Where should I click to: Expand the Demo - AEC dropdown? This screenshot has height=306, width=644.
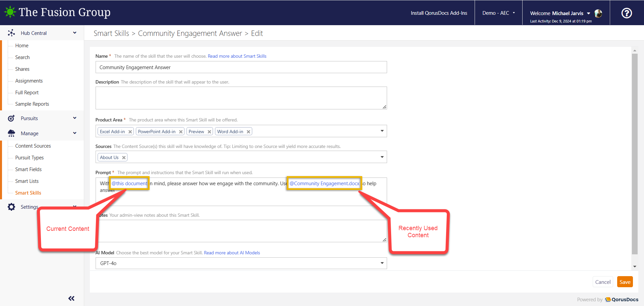498,13
